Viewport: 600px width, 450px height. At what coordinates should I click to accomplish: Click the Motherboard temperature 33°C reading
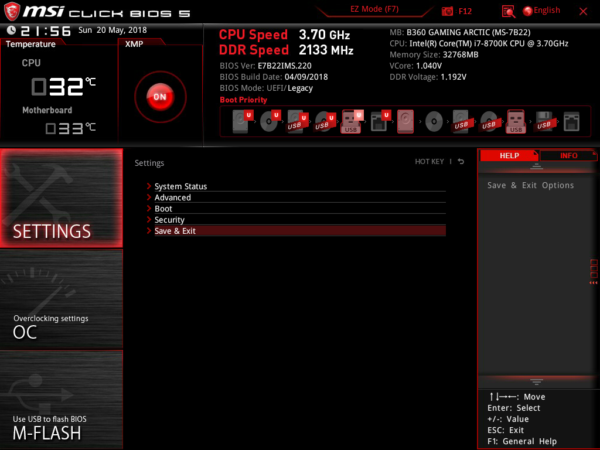coord(70,128)
